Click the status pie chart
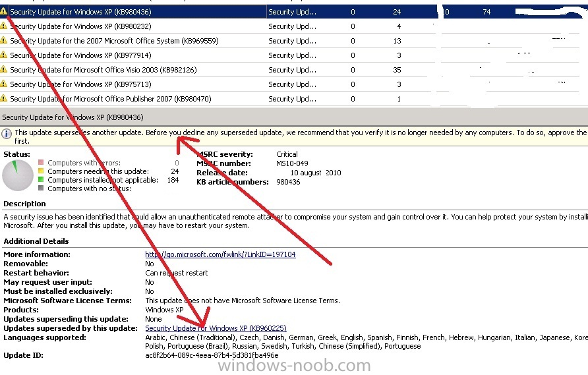This screenshot has width=588, height=375. [18, 175]
